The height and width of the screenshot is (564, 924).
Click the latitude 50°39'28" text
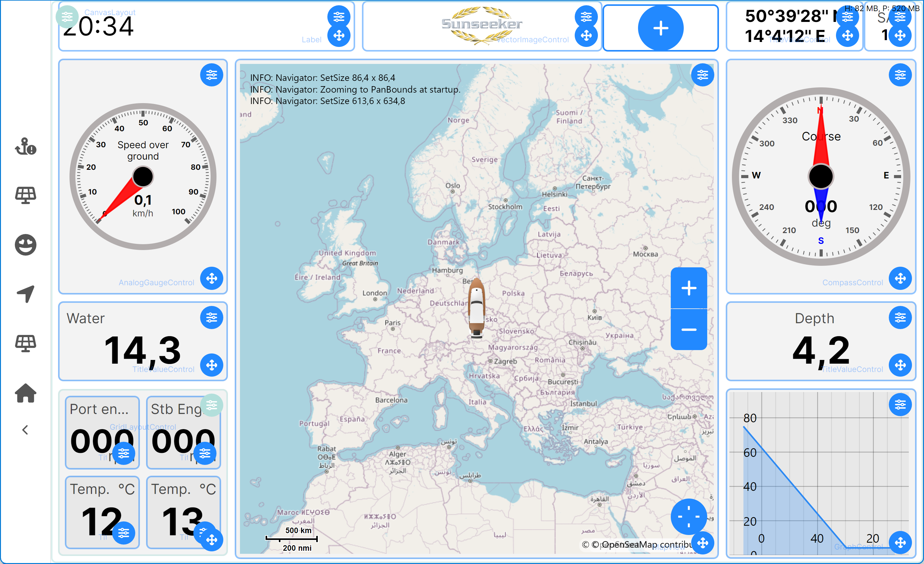tap(791, 16)
